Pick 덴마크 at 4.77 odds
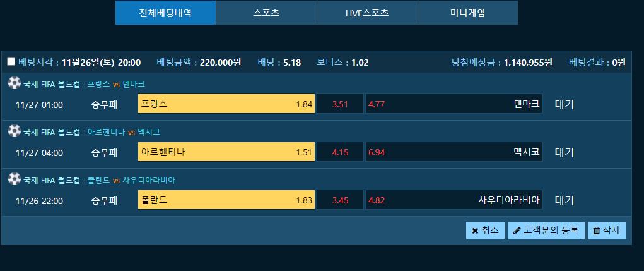 click(454, 104)
